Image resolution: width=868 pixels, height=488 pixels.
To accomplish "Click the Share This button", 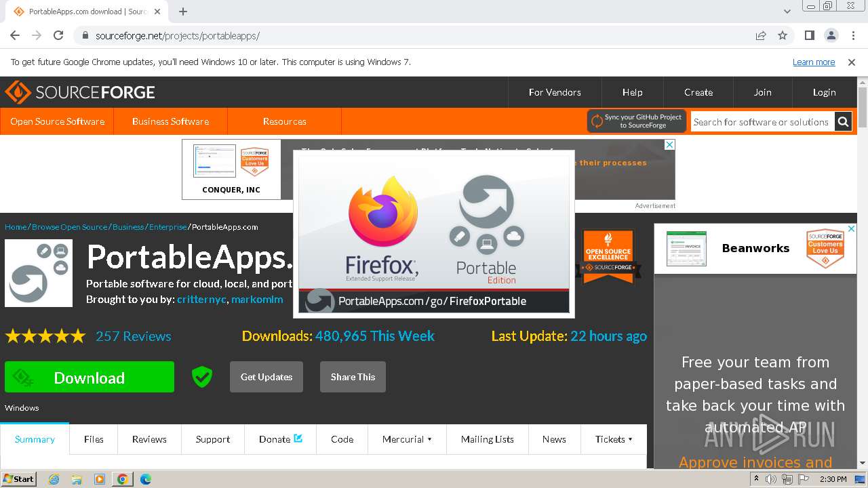I will point(353,377).
